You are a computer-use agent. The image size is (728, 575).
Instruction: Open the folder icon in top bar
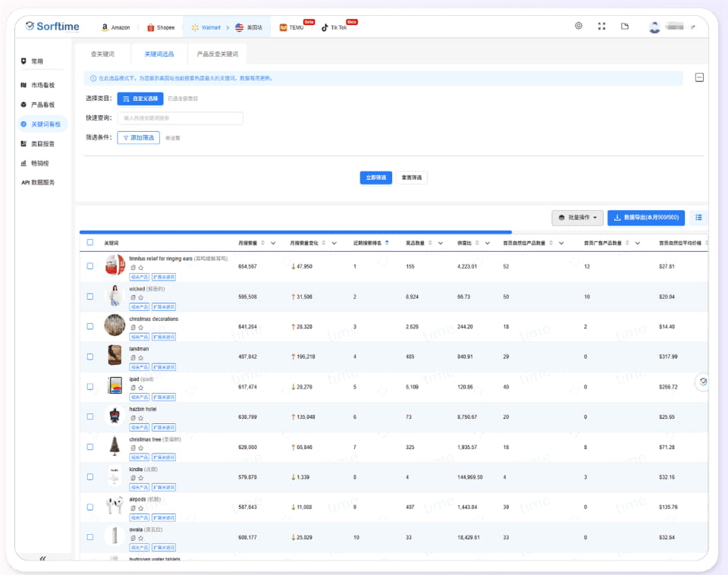pyautogui.click(x=625, y=26)
